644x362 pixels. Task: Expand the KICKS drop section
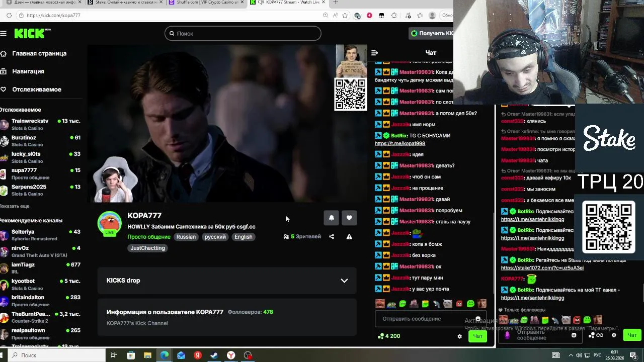227,281
